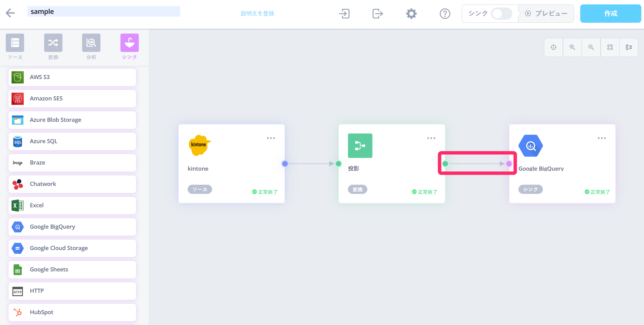The image size is (644, 325).
Task: Switch to the ソース tab
Action: point(15,47)
